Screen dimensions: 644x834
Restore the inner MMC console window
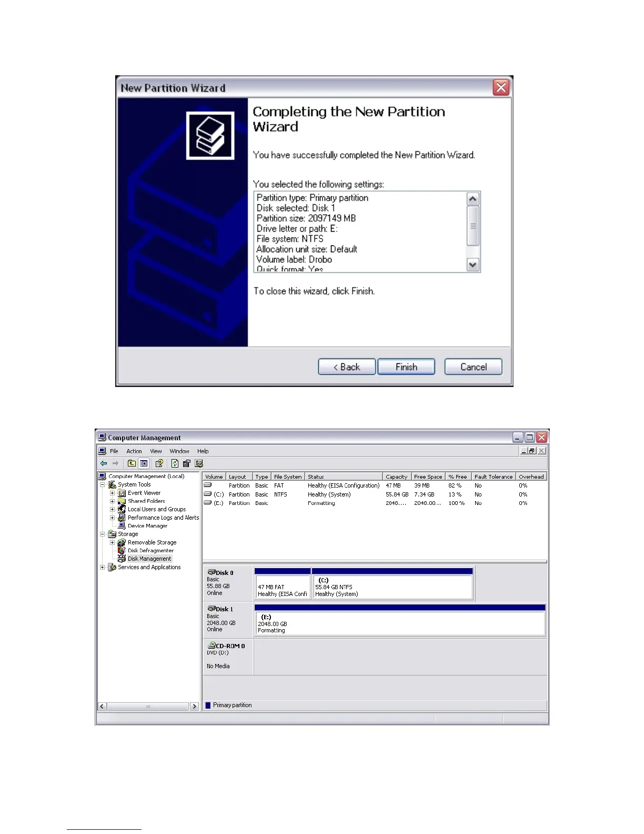pos(532,451)
